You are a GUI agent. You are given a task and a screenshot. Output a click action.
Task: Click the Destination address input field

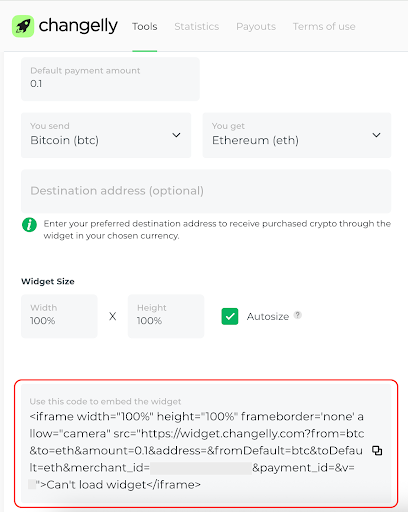click(x=206, y=191)
